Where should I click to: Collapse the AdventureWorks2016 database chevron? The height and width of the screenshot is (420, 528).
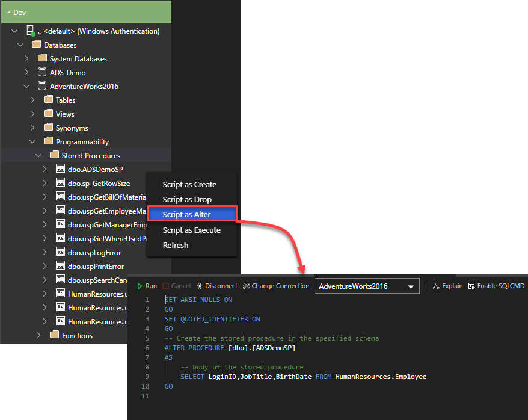(26, 86)
